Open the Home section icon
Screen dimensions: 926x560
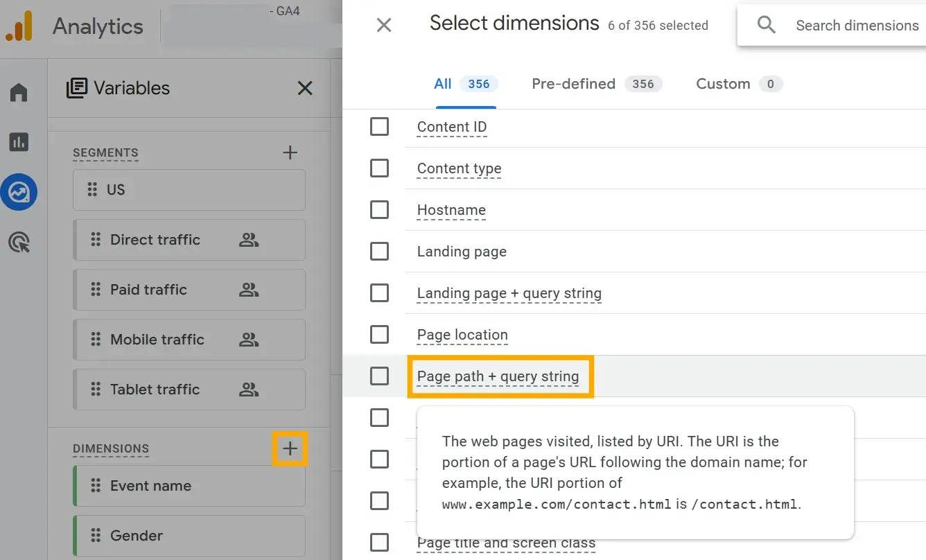(x=18, y=91)
